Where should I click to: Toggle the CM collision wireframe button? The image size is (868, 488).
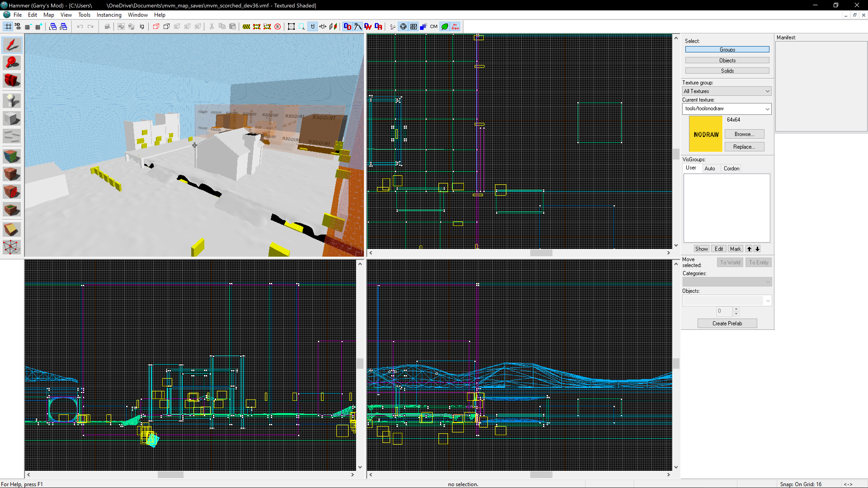pos(434,27)
